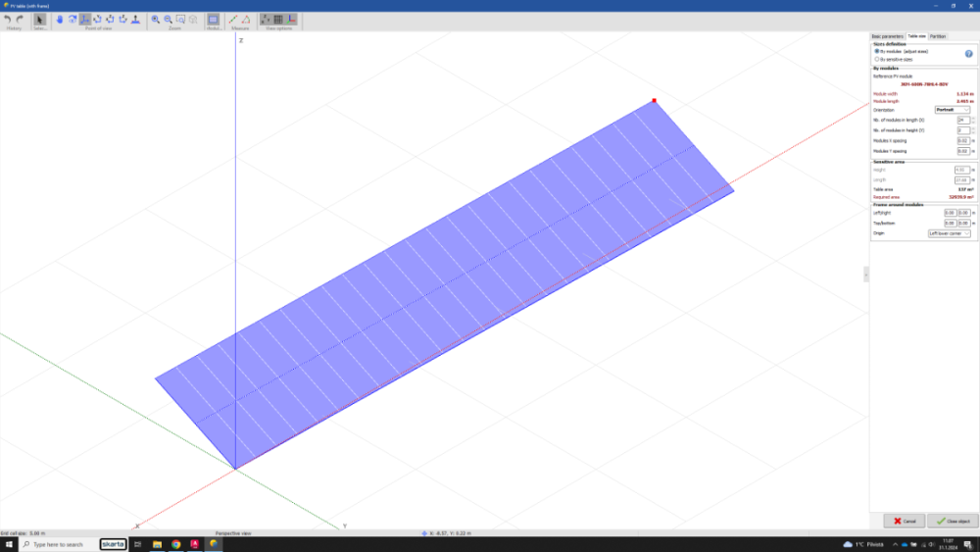Click the zoom out magnifier
This screenshot has height=552, width=980.
(x=168, y=19)
